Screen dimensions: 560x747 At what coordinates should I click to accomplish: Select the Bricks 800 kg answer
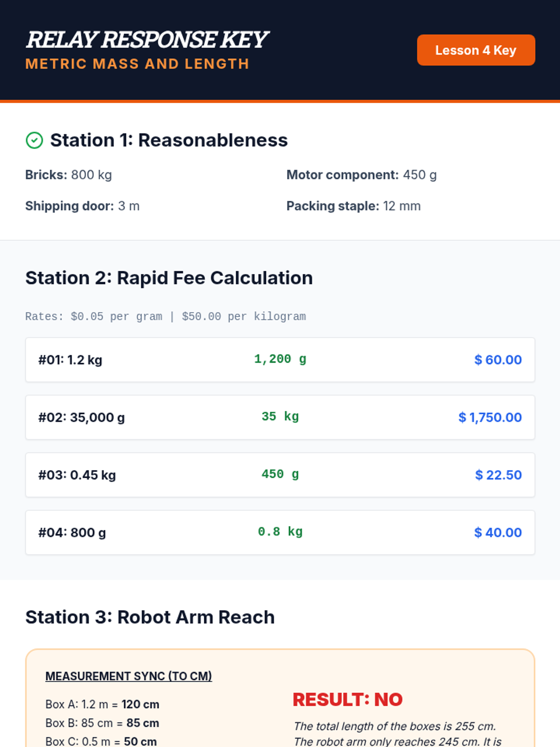click(69, 175)
